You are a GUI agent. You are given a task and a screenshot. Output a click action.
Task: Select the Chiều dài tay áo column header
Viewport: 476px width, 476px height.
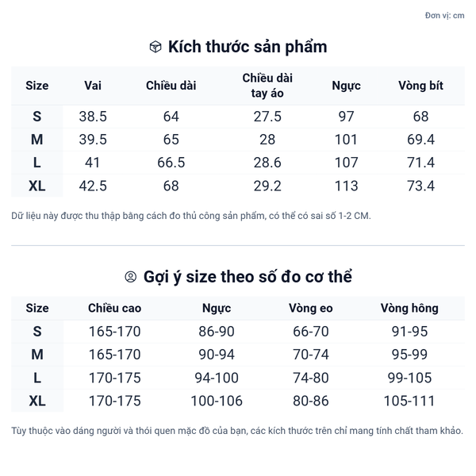(x=267, y=86)
